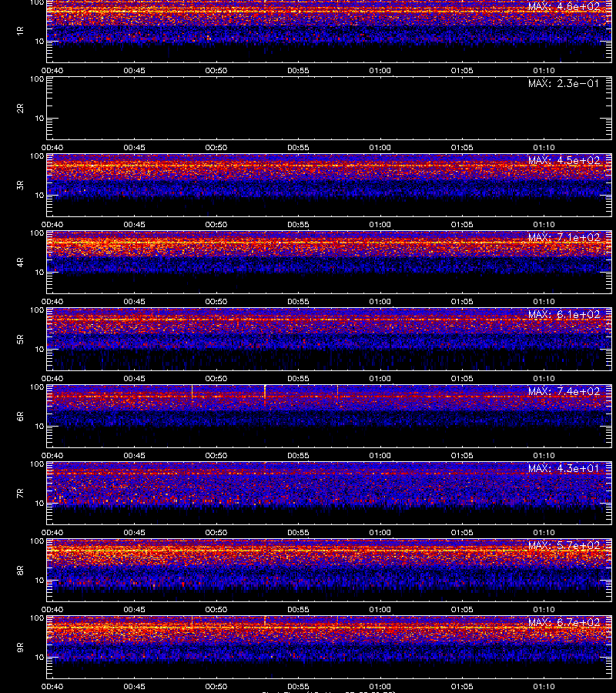Click the "MAX: 4.5e+02" readout in panel 3R

pos(564,160)
